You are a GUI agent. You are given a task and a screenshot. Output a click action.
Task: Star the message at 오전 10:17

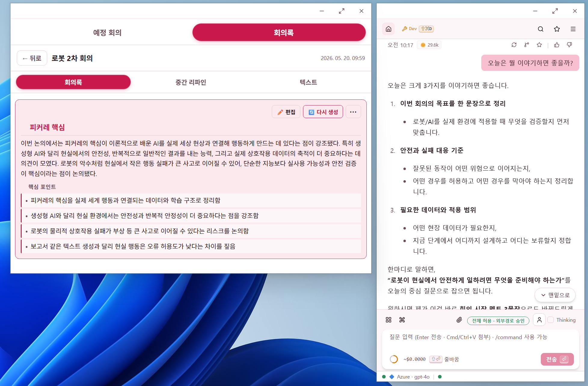[539, 45]
